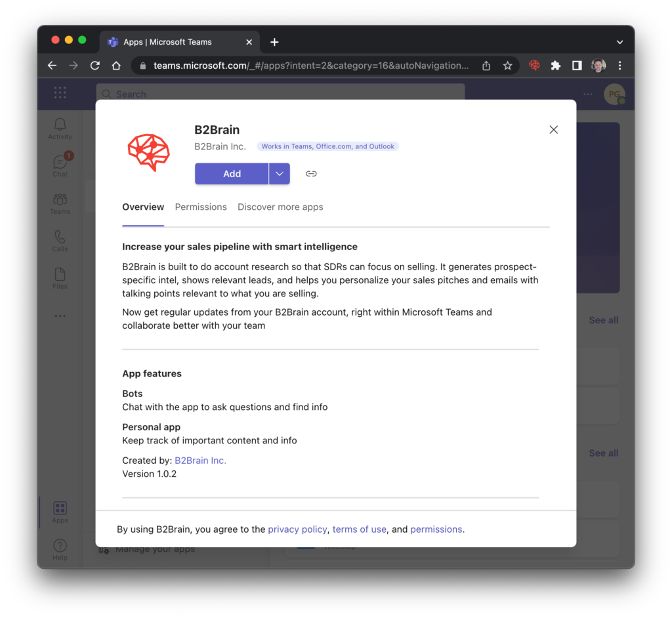Viewport: 672px width, 618px height.
Task: Reload the page from the browser toolbar
Action: coord(94,66)
